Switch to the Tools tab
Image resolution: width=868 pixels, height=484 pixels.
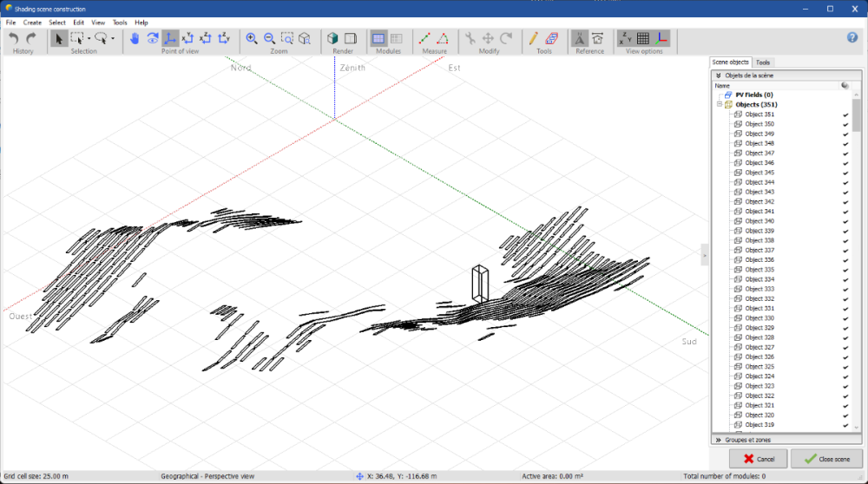pos(763,62)
